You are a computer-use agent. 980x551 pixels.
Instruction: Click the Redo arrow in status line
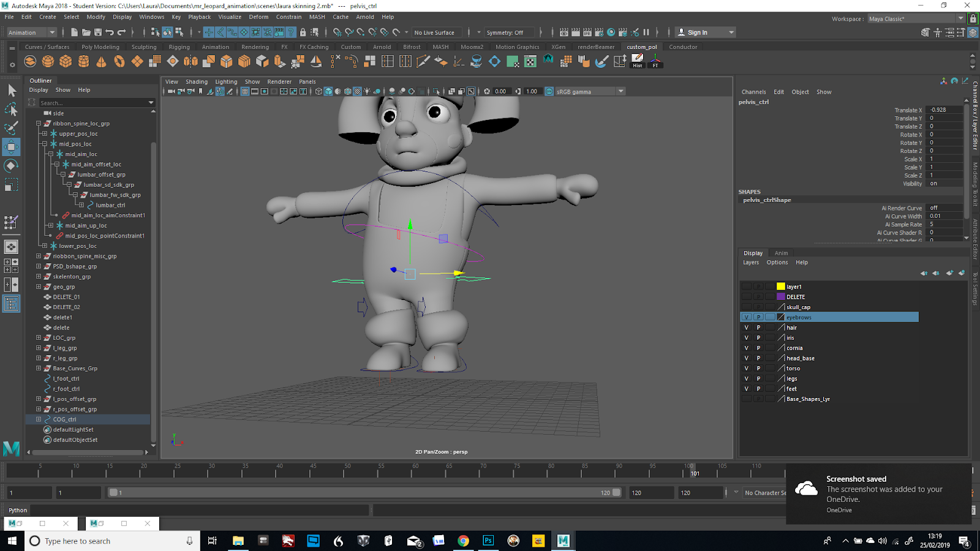(x=121, y=32)
